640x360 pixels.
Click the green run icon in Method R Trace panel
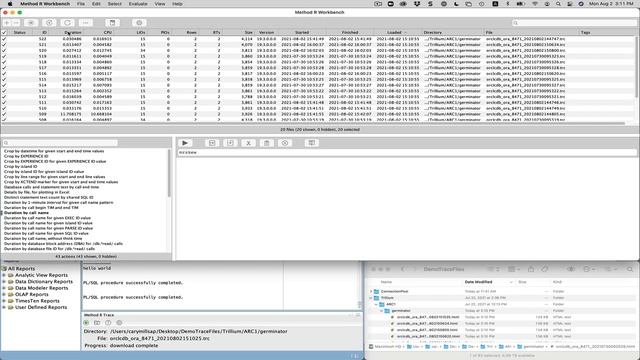86,322
